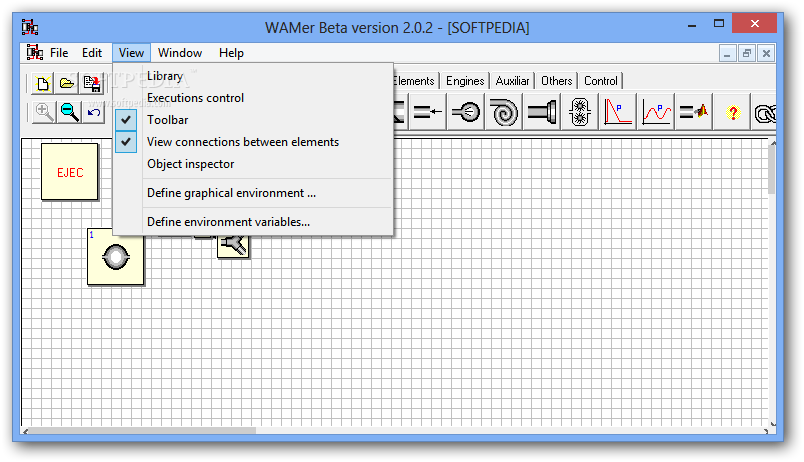The width and height of the screenshot is (804, 462).
Task: Select the EJEC block on the canvas
Action: [x=70, y=172]
